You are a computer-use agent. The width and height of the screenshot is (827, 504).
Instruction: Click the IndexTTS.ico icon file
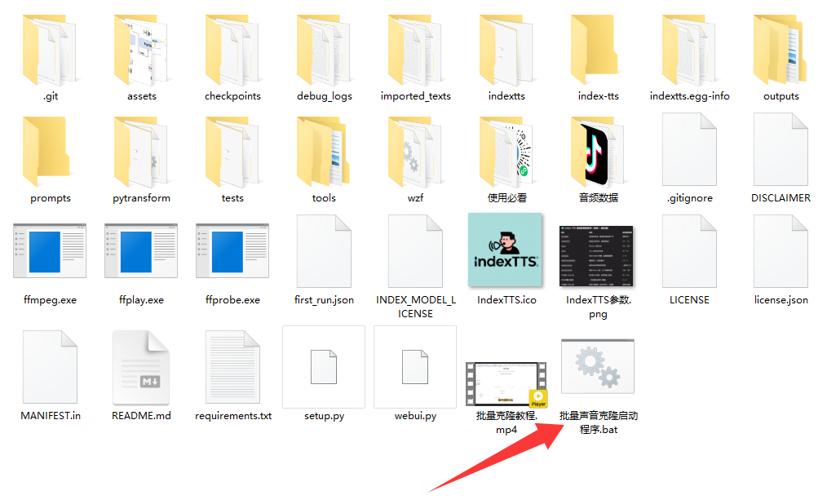[x=506, y=250]
